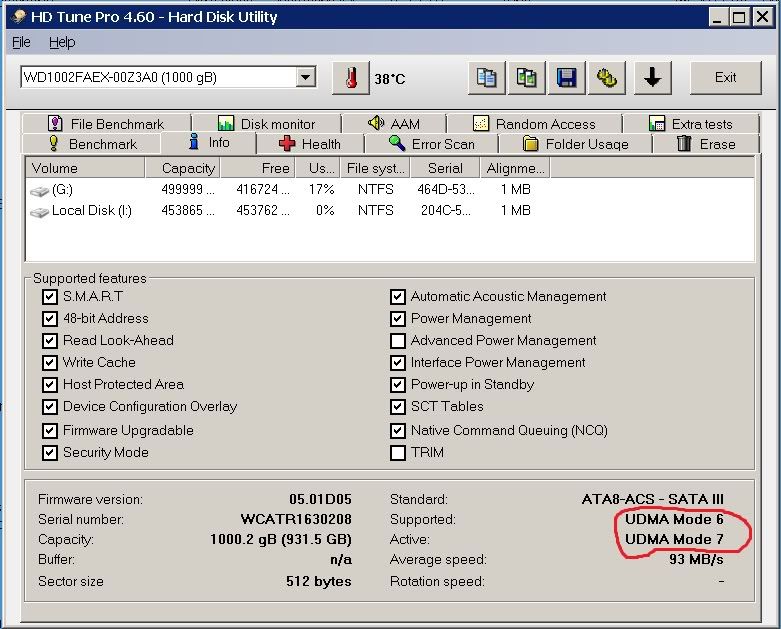
Task: Toggle the Native Command Queuing (NCQ) checkbox
Action: (397, 431)
